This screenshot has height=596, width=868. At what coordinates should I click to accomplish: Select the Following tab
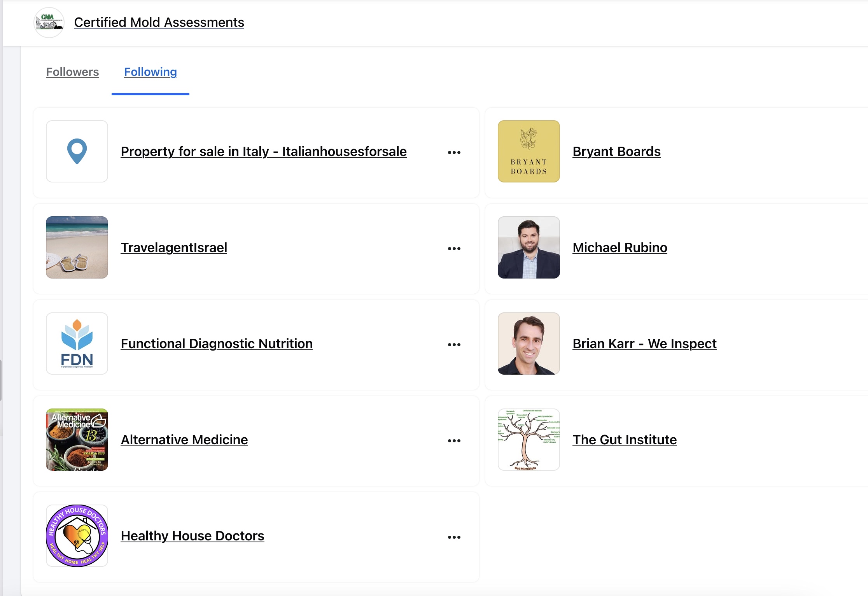pos(150,72)
